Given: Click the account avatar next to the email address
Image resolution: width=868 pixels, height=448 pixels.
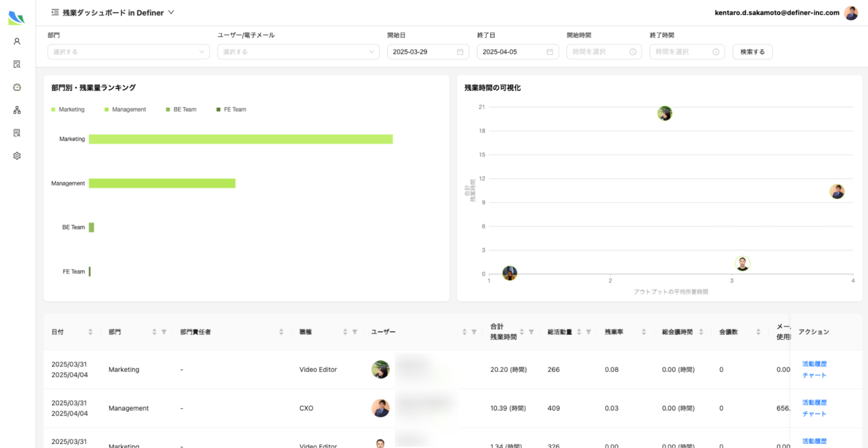Looking at the screenshot, I should (851, 13).
